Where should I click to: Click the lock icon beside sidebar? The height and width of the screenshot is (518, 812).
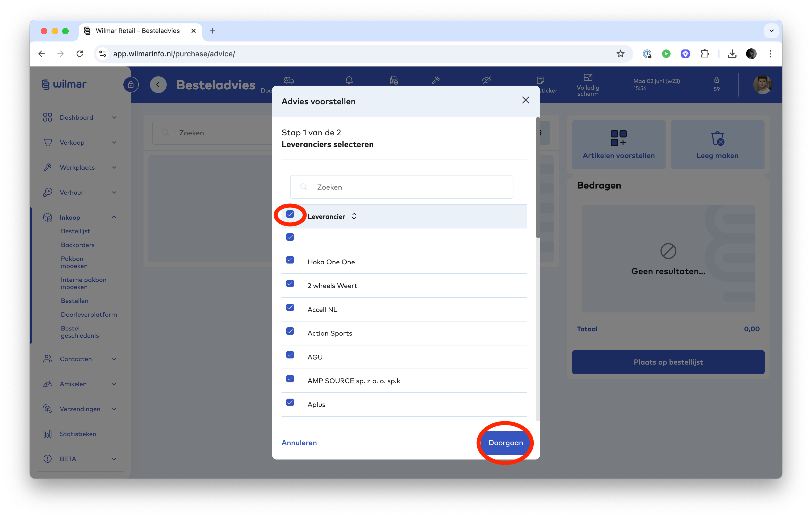tap(131, 85)
